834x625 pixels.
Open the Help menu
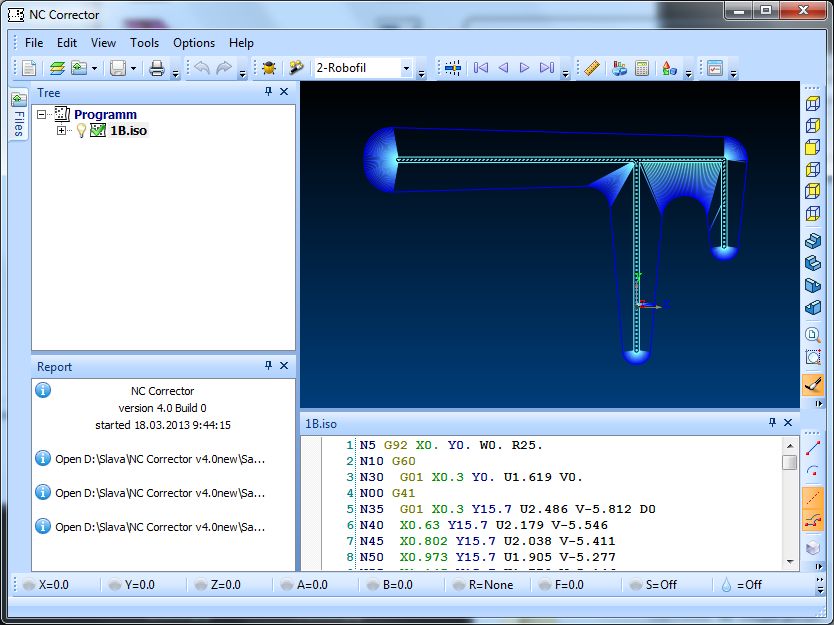241,43
